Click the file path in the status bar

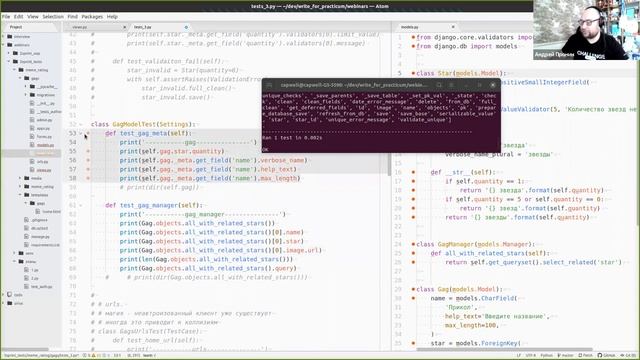pyautogui.click(x=41, y=356)
